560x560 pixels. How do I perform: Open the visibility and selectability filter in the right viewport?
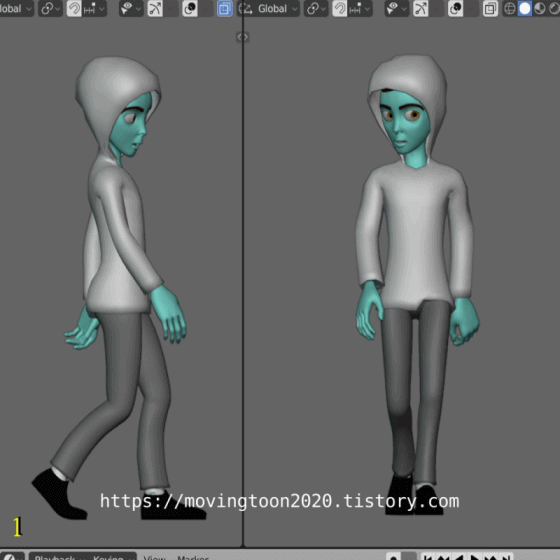coord(396,9)
